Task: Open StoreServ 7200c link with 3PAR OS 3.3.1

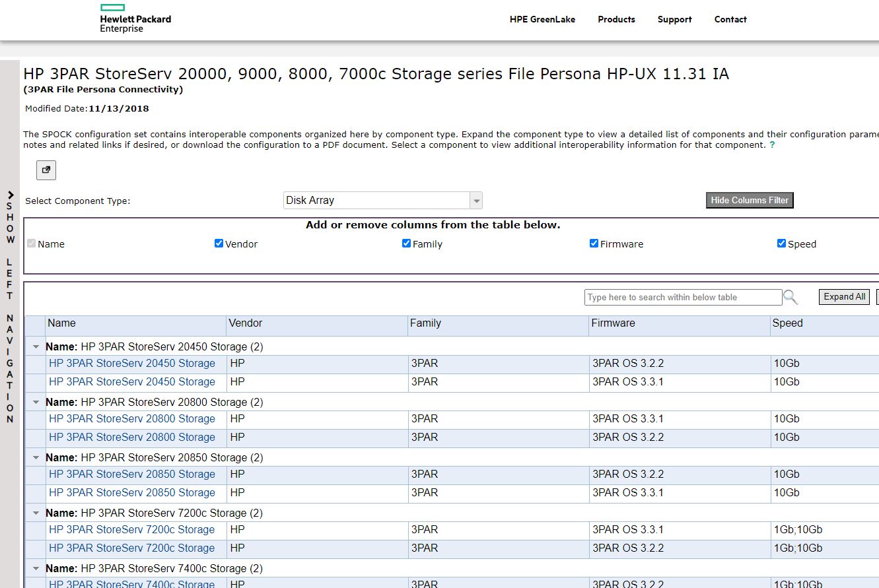Action: [132, 530]
